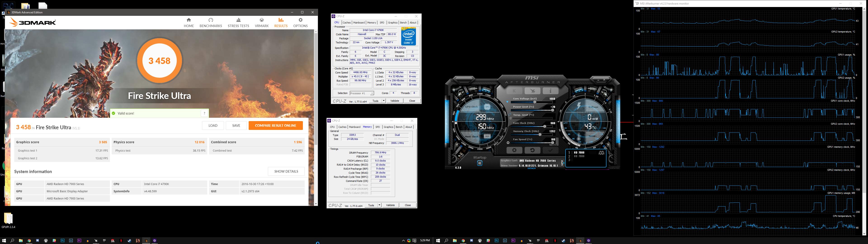Toggle Afterburner Startup Windows button
The height and width of the screenshot is (244, 868).
click(x=480, y=163)
